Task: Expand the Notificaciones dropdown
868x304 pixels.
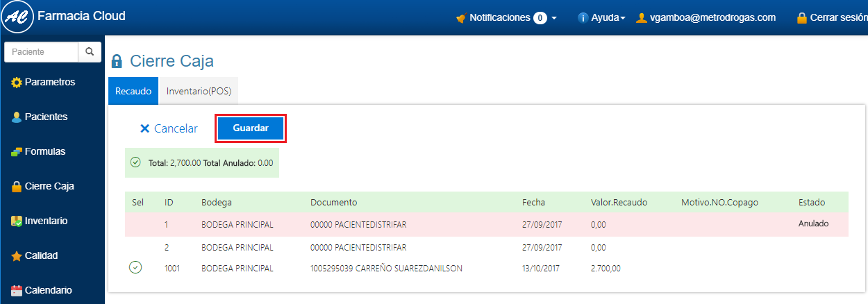Action: (506, 18)
